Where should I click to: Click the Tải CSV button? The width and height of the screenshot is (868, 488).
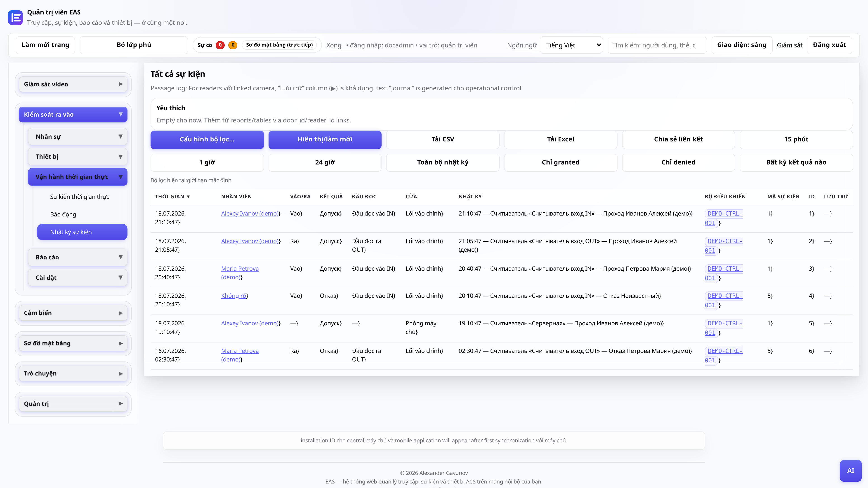443,139
